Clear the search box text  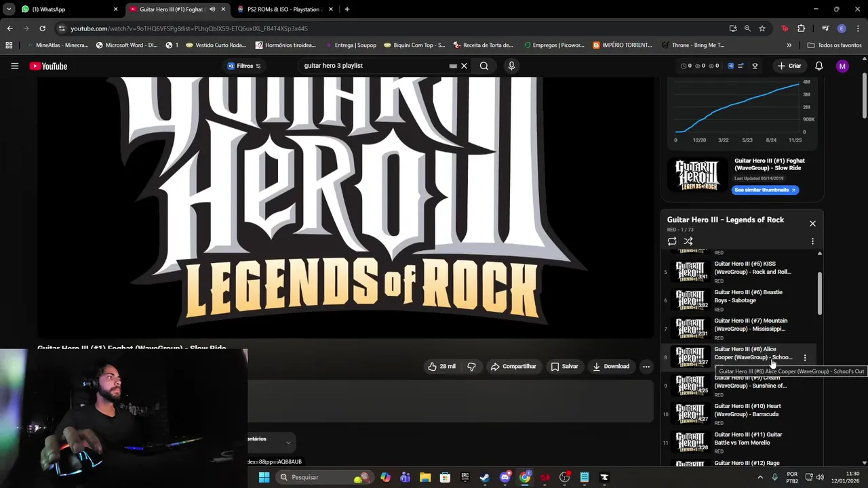click(x=464, y=66)
